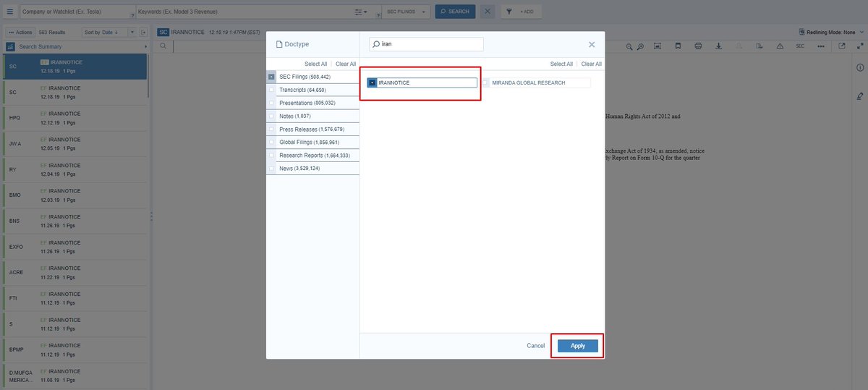Click Clear All beside the iran search
The image size is (868, 390).
coord(592,64)
